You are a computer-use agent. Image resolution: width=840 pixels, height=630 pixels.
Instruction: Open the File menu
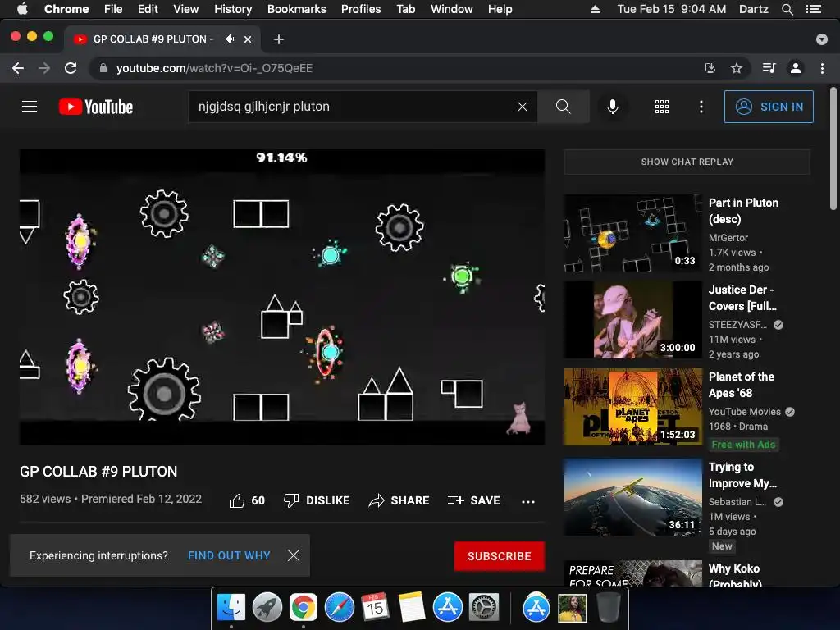[x=113, y=9]
